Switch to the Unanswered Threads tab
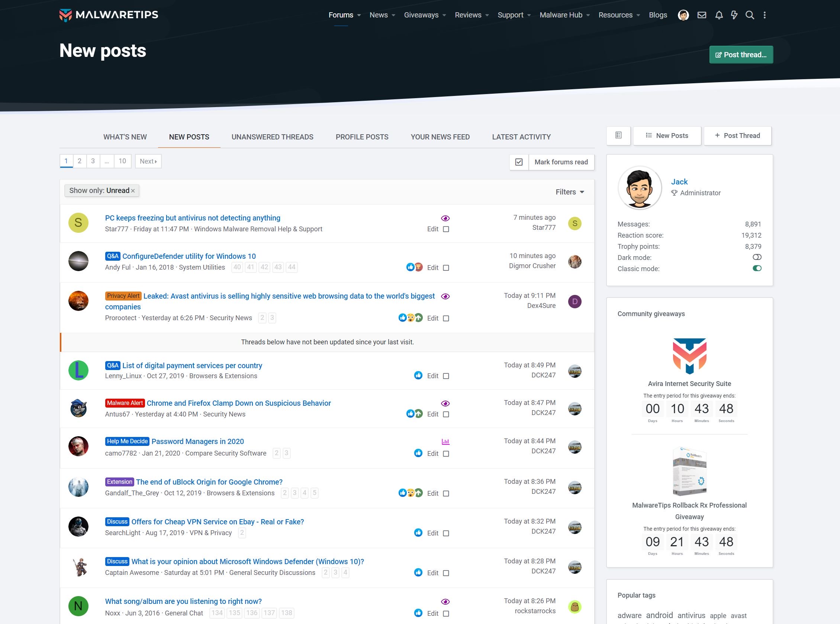This screenshot has height=624, width=840. (x=272, y=137)
